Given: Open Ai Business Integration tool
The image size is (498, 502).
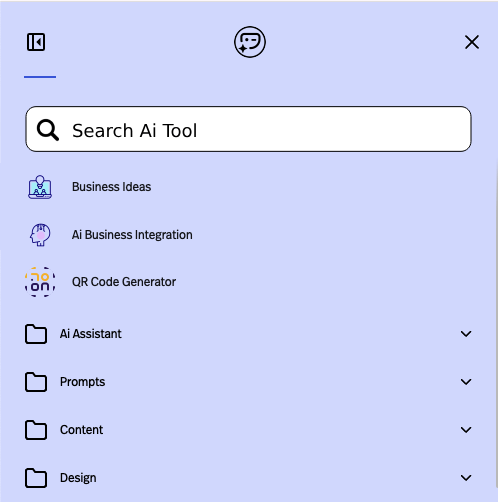Looking at the screenshot, I should click(x=132, y=235).
